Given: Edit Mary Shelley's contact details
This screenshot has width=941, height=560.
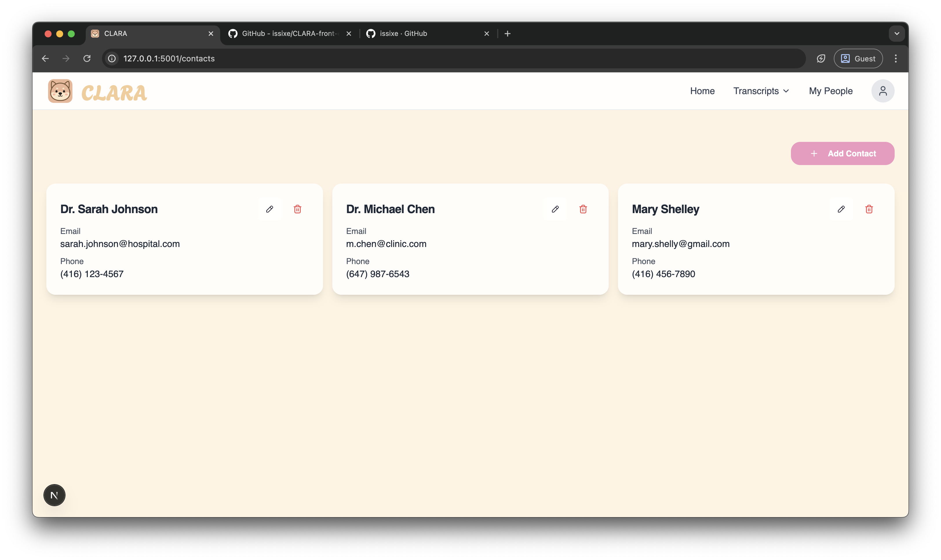Looking at the screenshot, I should pos(841,209).
